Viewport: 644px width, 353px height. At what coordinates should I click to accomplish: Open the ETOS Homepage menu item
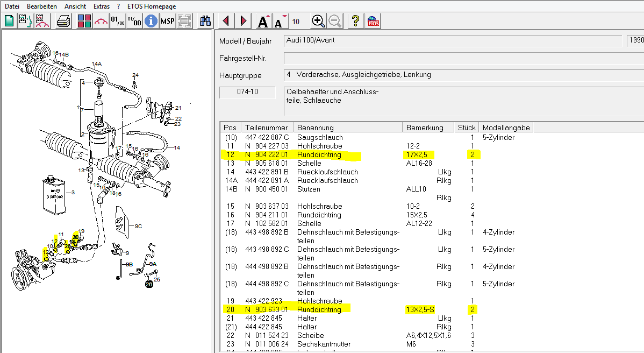(152, 6)
